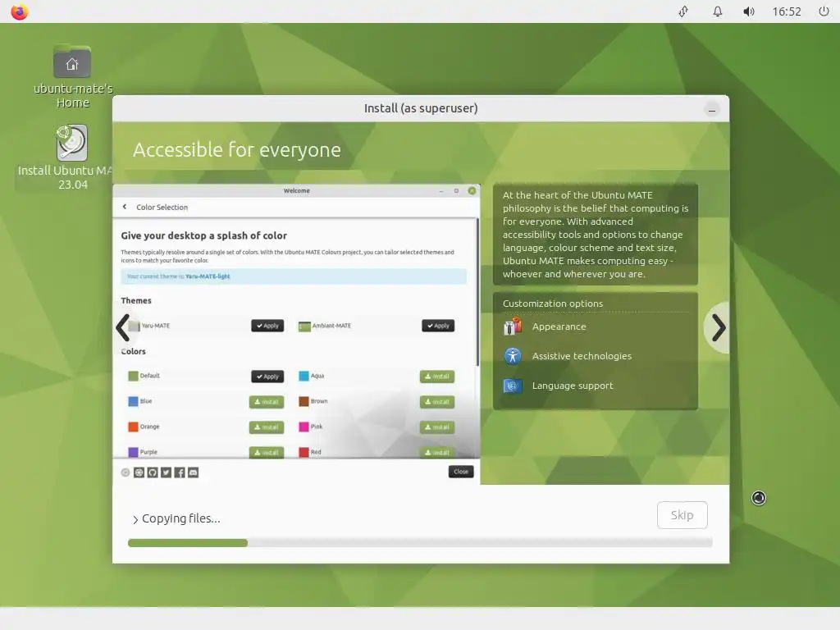Click the Aqua color swatch

304,376
